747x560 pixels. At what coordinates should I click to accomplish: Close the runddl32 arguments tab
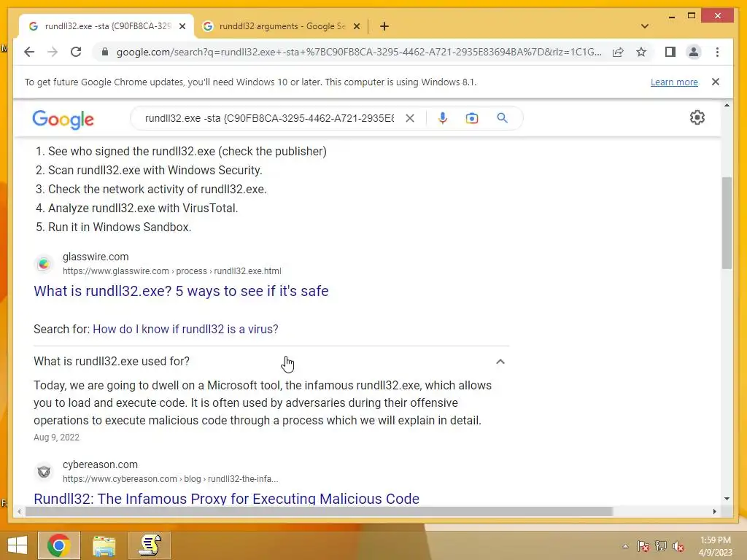[357, 26]
